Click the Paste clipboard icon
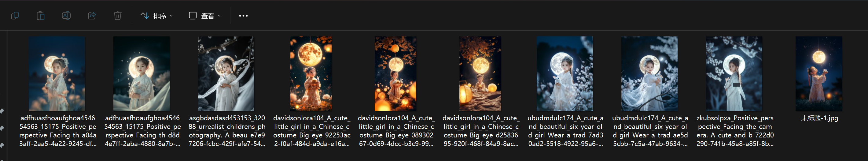This screenshot has width=868, height=161. [40, 16]
